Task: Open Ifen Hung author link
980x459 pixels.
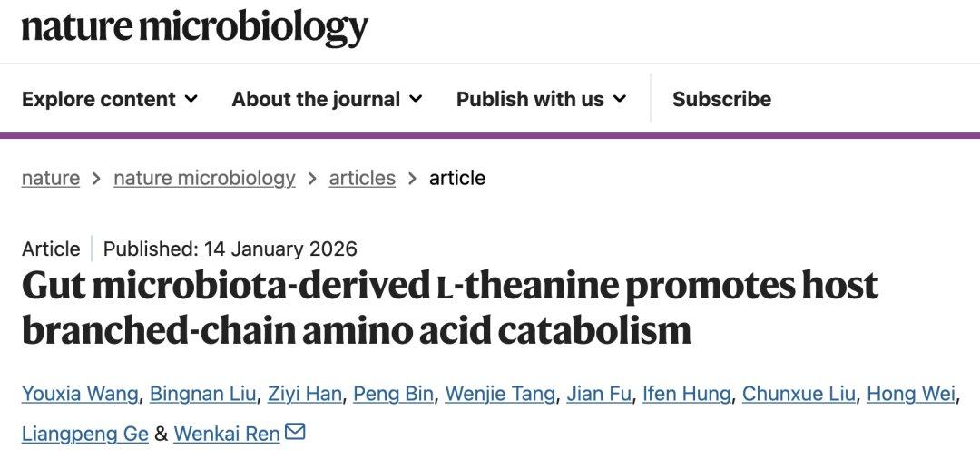Action: [x=687, y=394]
